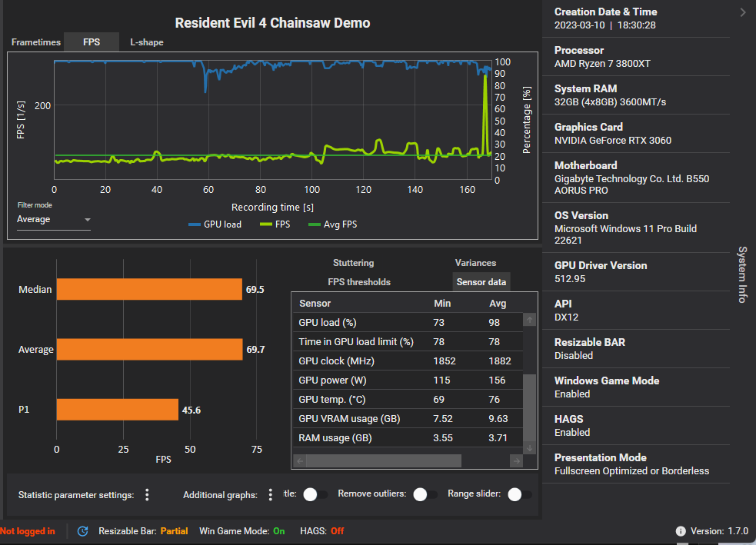756x545 pixels.
Task: Click the HAGS: Off status
Action: pos(322,531)
